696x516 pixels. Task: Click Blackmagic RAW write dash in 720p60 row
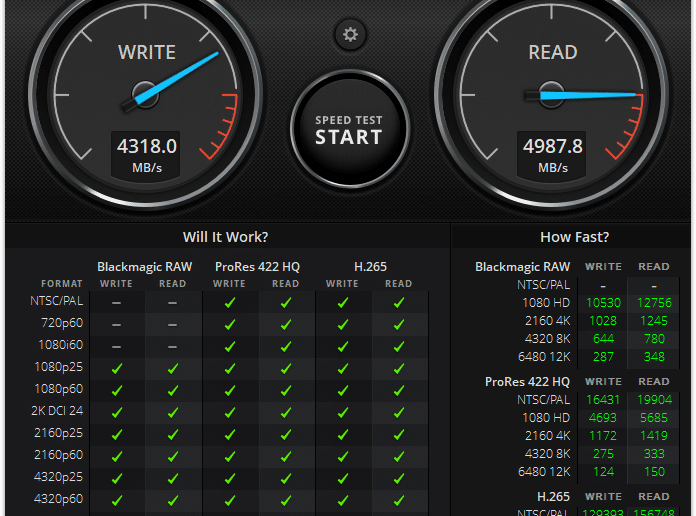click(116, 325)
